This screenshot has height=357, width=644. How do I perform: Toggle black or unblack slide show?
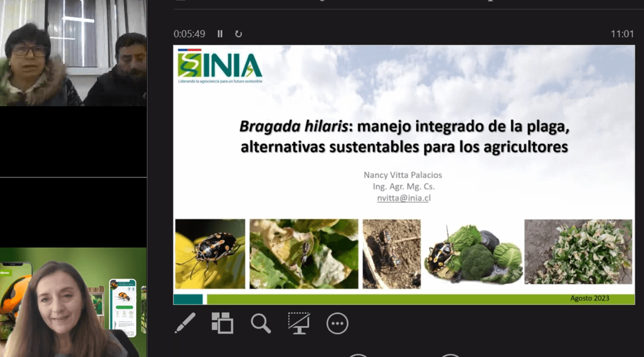click(299, 323)
